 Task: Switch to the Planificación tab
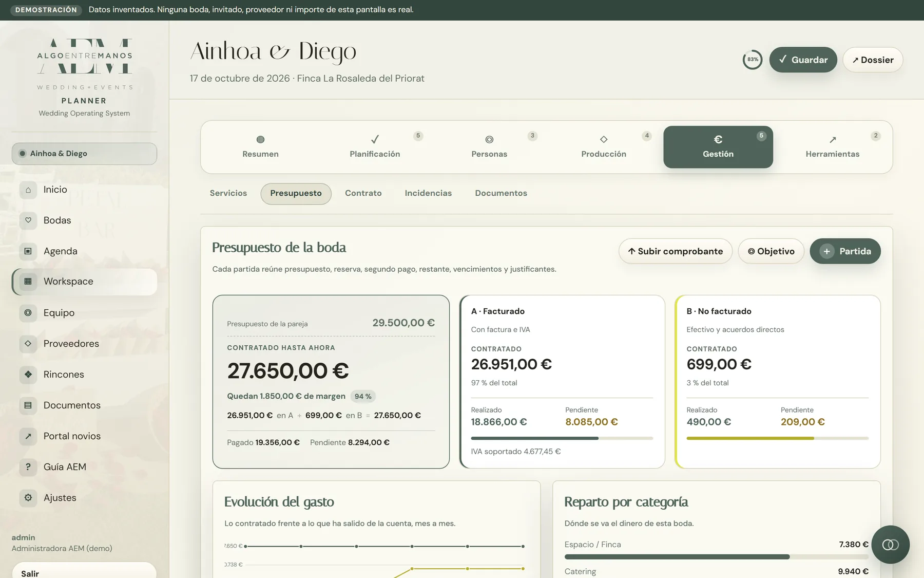[375, 147]
